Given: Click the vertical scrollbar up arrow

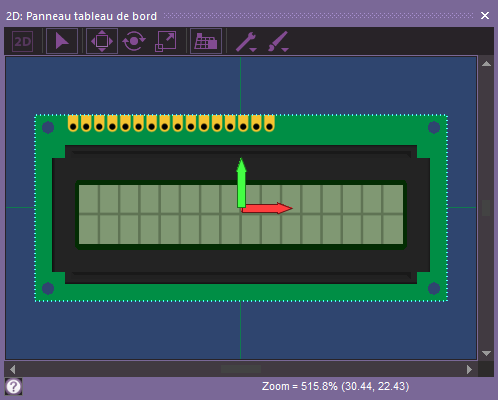Looking at the screenshot, I should 486,63.
